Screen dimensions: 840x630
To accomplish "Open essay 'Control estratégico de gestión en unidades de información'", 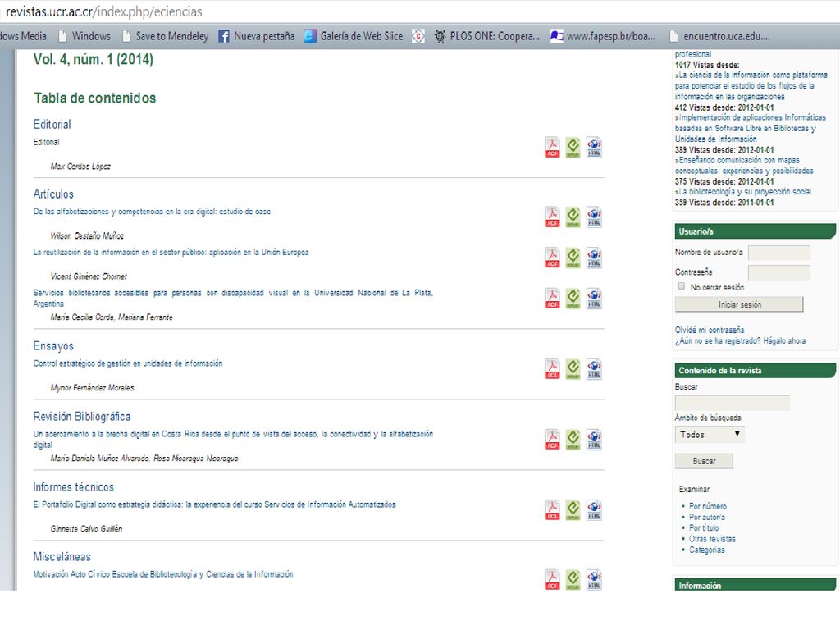I will pos(127,363).
